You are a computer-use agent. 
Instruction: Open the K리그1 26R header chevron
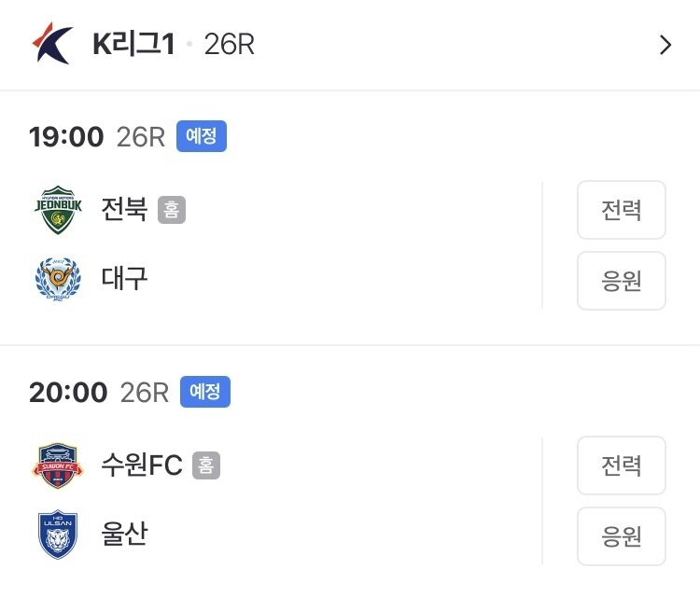click(x=665, y=45)
